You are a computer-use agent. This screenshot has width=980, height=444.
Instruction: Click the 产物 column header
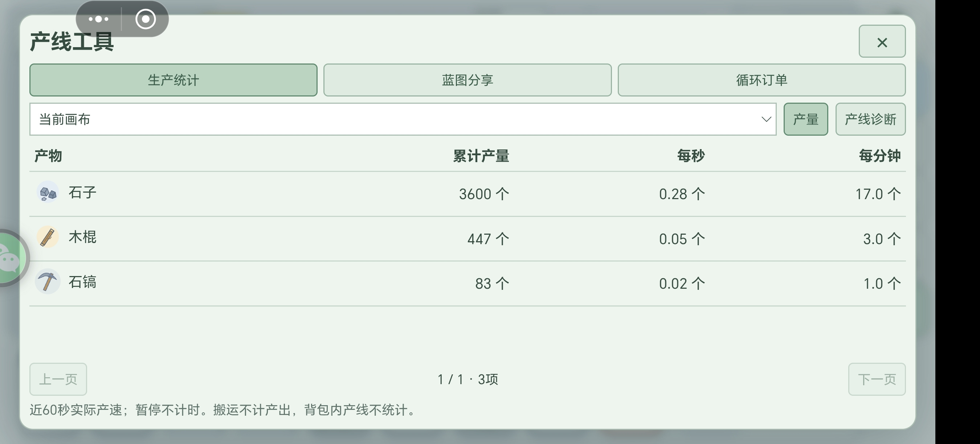(48, 156)
